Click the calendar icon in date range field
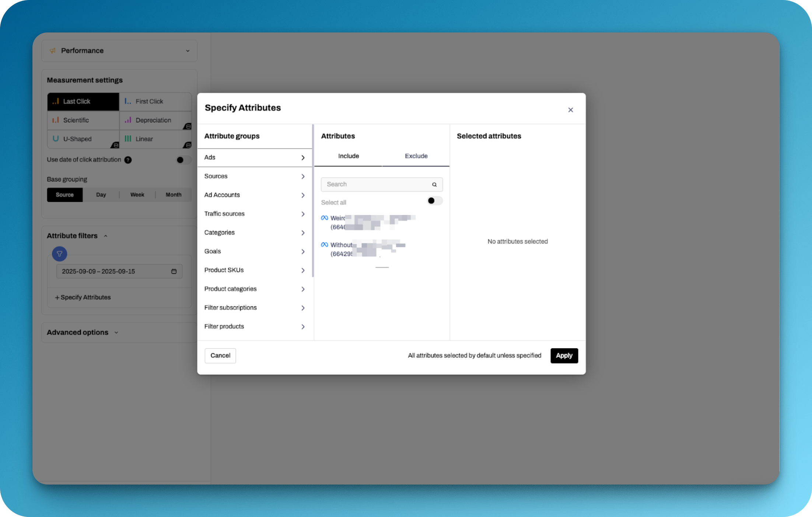The image size is (812, 517). [174, 271]
